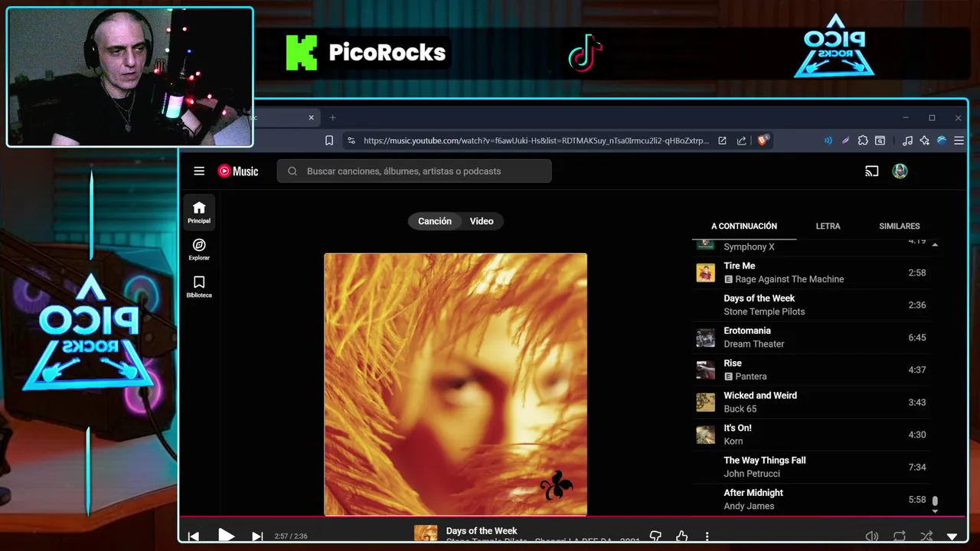Open the A CONTINUACIÓN tab
The height and width of the screenshot is (551, 980).
tap(744, 227)
